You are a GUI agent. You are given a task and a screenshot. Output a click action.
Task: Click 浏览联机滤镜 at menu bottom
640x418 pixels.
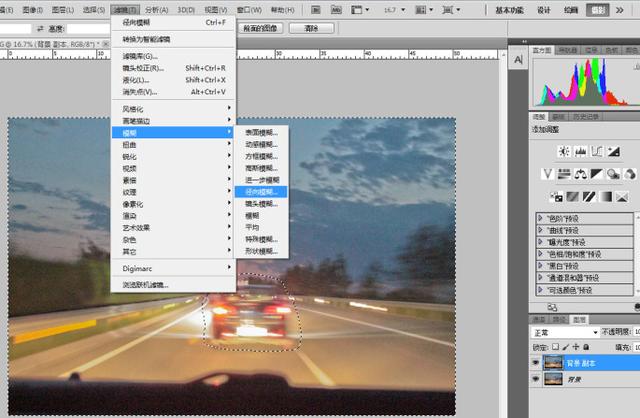tap(174, 285)
